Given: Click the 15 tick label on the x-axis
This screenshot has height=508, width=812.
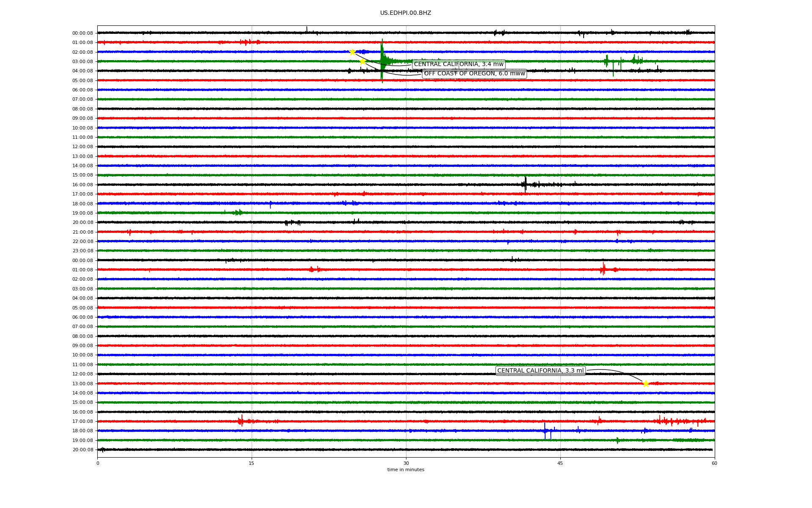Looking at the screenshot, I should [x=252, y=463].
